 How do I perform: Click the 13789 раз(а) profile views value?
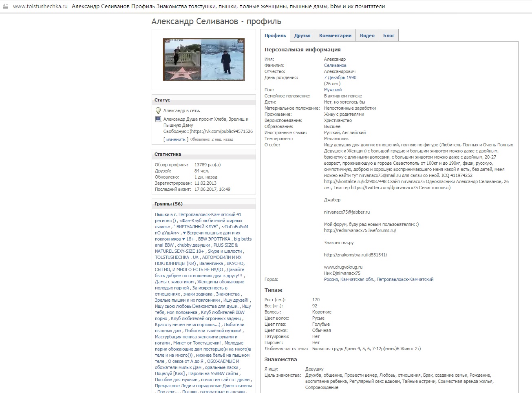click(x=208, y=165)
